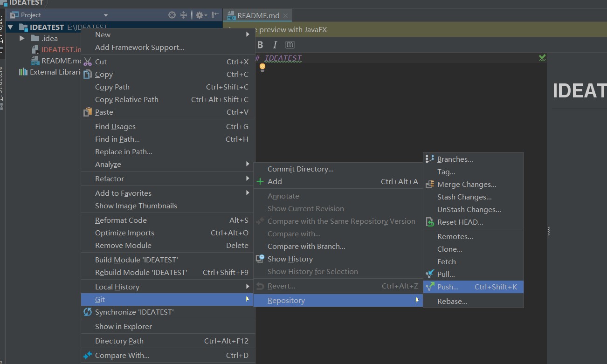Choose Find Usages
607x364 pixels.
pos(168,126)
